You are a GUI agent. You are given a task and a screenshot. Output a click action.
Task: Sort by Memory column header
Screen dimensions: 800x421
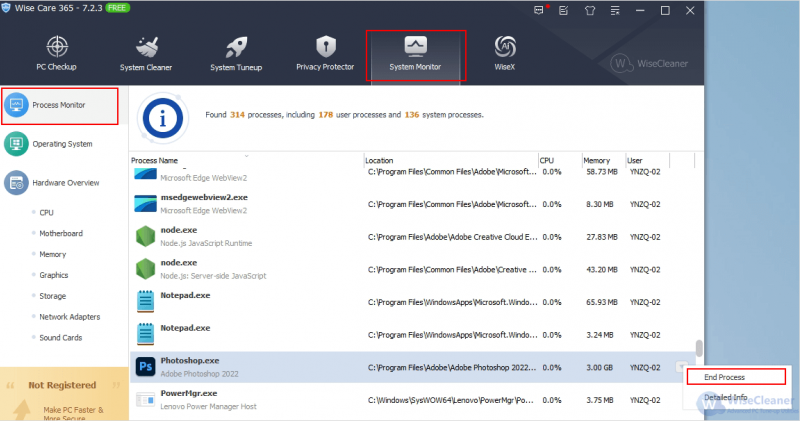(x=596, y=160)
